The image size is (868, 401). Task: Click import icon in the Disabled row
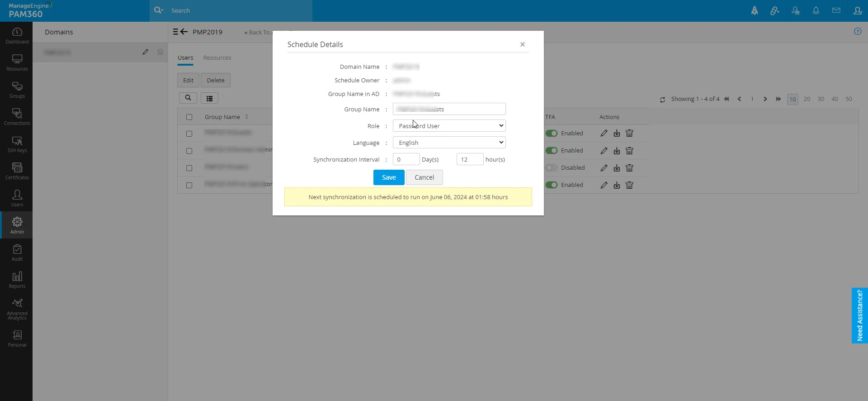617,168
